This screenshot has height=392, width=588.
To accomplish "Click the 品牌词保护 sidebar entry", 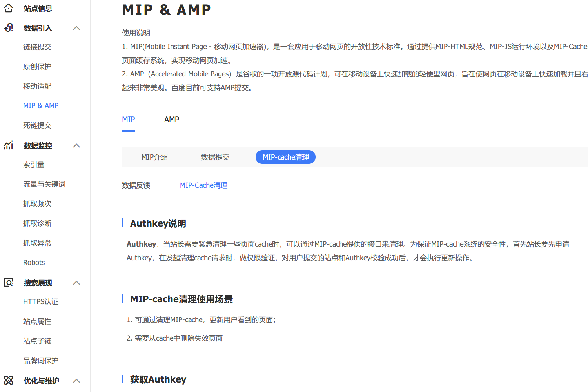I will (40, 360).
